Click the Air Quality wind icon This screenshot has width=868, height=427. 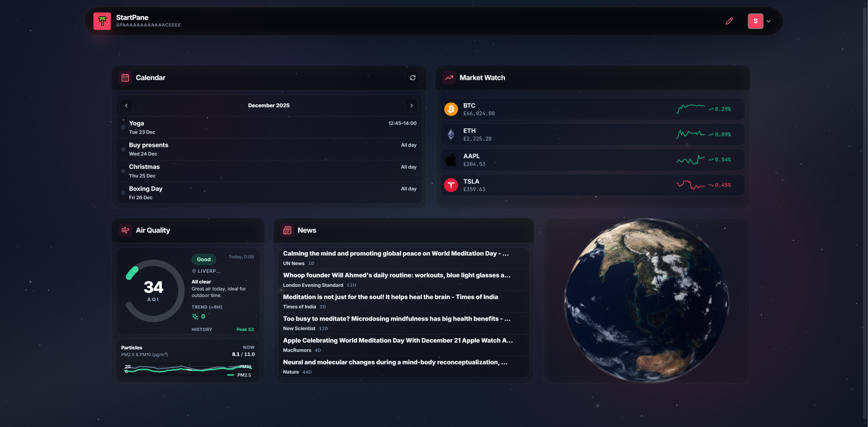click(125, 230)
